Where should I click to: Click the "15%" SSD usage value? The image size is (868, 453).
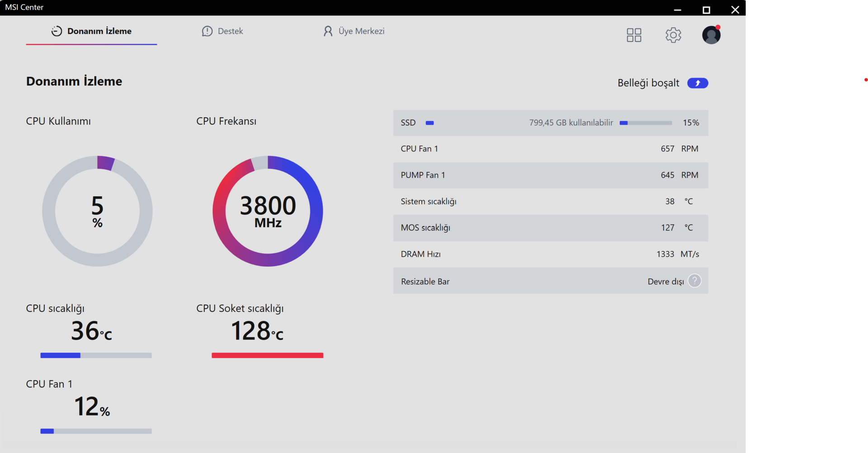[691, 123]
